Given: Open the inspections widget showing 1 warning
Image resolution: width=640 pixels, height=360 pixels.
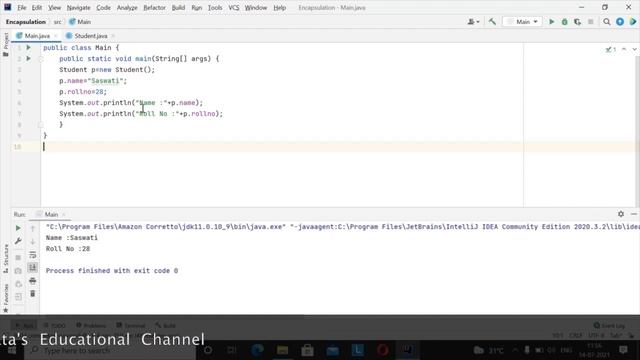Looking at the screenshot, I should [611, 49].
